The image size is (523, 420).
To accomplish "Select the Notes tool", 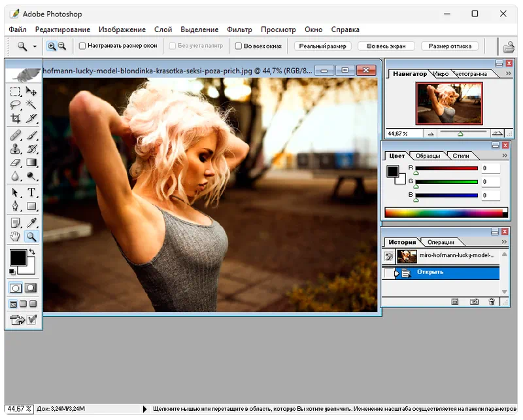I will point(15,222).
